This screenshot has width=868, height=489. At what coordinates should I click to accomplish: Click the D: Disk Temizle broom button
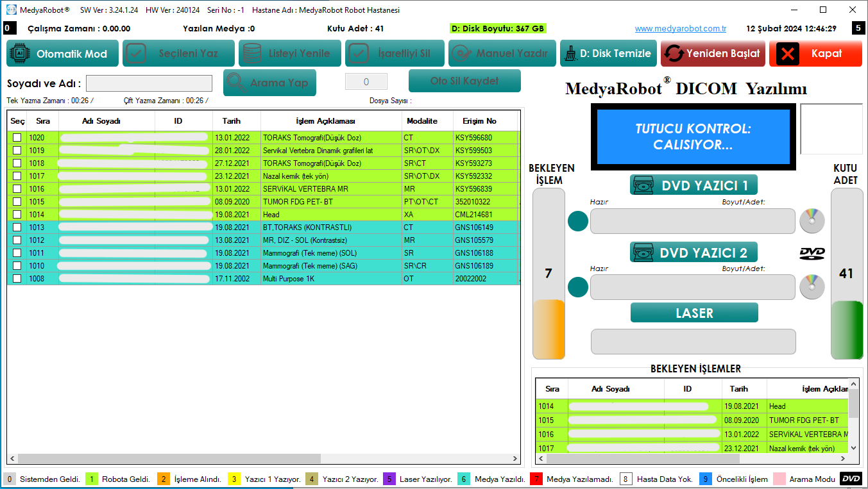(x=607, y=54)
